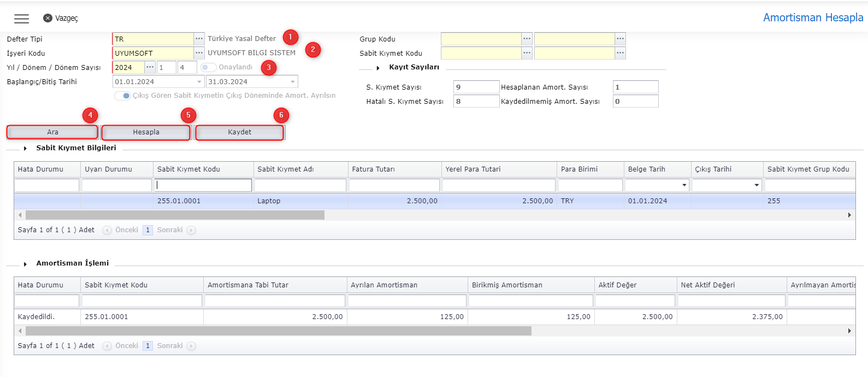This screenshot has height=377, width=868.
Task: Click the Hesapla button
Action: [146, 132]
